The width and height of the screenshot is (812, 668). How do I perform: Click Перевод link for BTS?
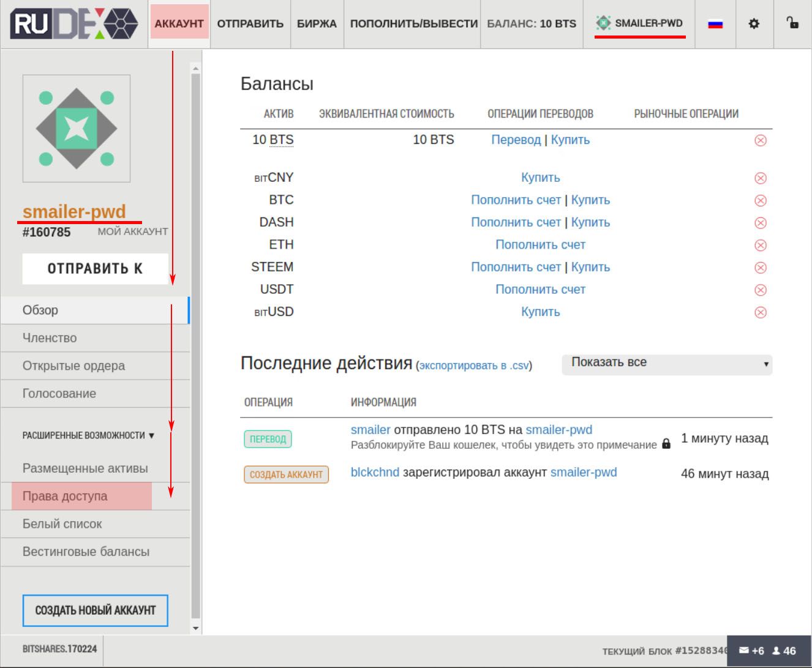click(516, 140)
